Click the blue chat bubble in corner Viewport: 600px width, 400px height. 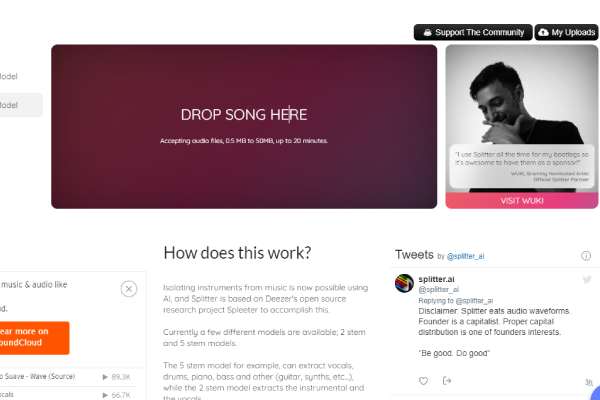tap(595, 394)
